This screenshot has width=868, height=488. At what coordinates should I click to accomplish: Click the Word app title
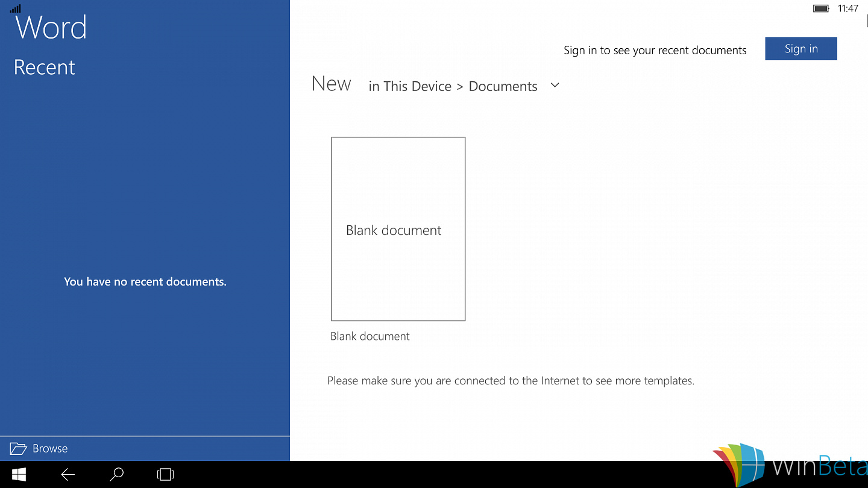(51, 27)
